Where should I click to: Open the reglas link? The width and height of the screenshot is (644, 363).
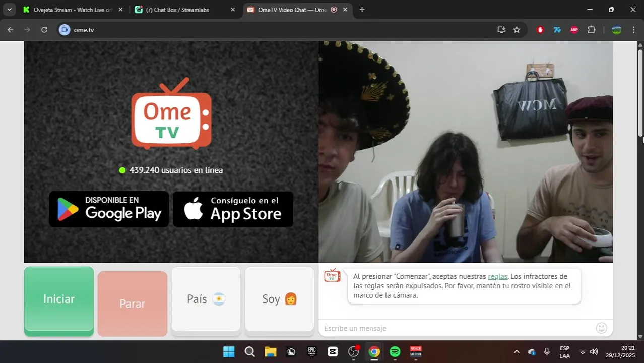[x=498, y=276]
